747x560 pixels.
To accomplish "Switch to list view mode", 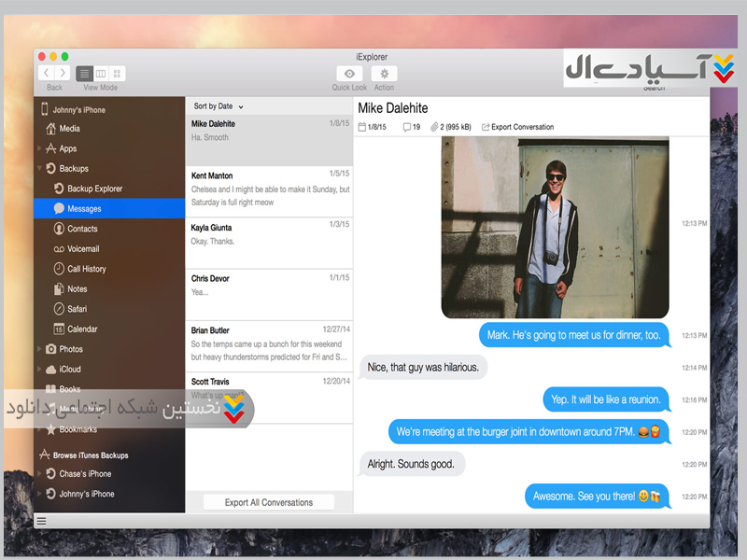I will tap(84, 73).
